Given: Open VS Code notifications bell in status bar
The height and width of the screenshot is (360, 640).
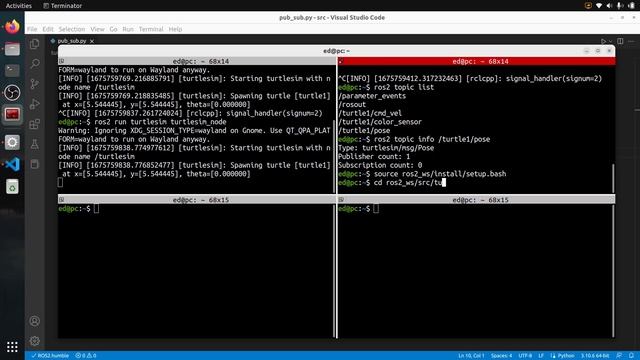Looking at the screenshot, I should [631, 356].
